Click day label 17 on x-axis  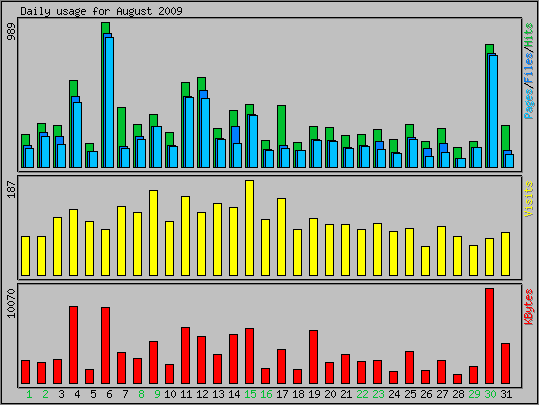click(282, 394)
